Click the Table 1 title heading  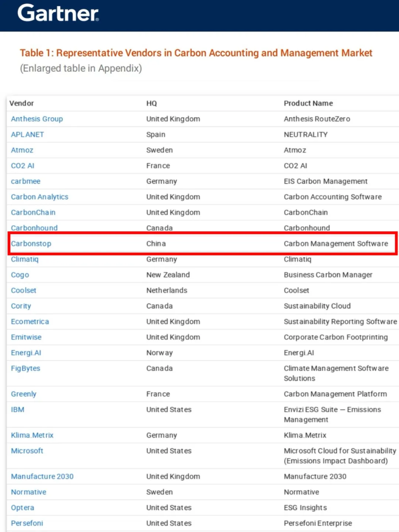tap(196, 53)
